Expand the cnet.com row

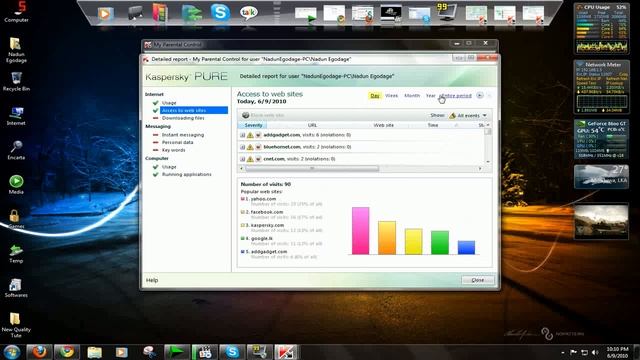coord(242,159)
